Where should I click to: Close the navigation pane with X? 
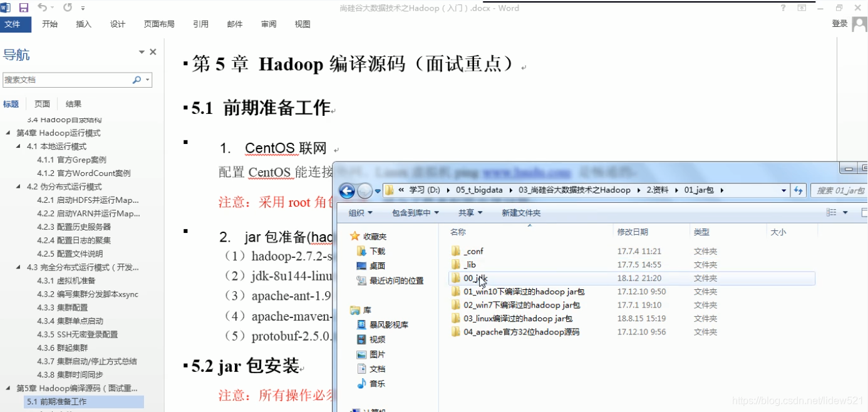(x=153, y=53)
